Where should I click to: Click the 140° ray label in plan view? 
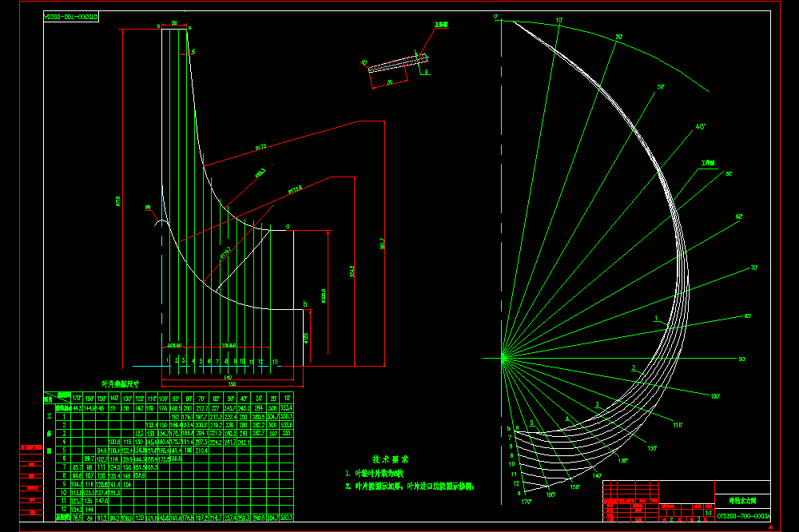pyautogui.click(x=597, y=476)
